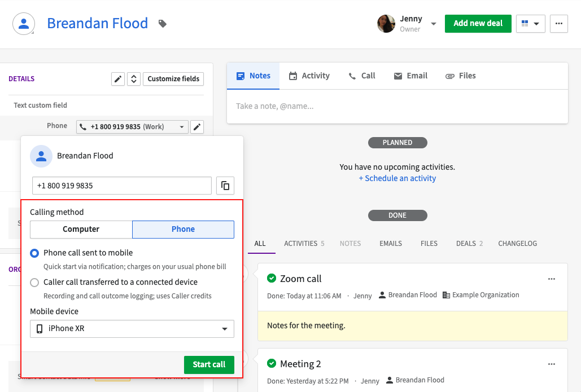Image resolution: width=581 pixels, height=392 pixels.
Task: Click the pencil icon next to the Phone field
Action: [x=197, y=126]
